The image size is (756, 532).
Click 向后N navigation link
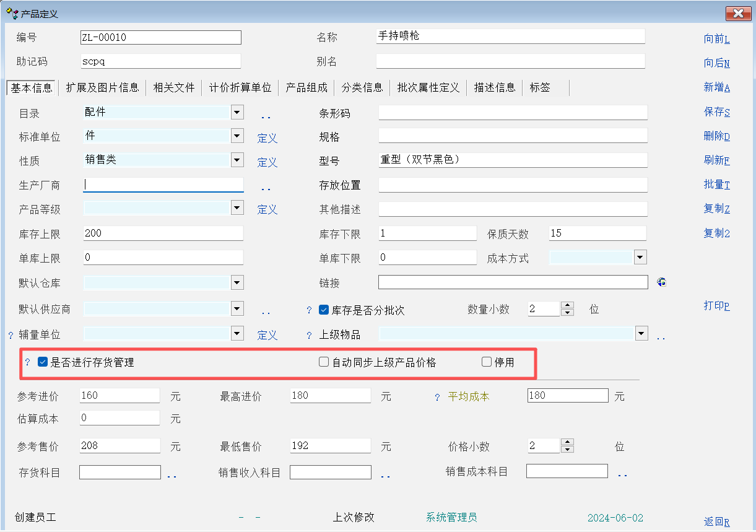click(x=716, y=63)
